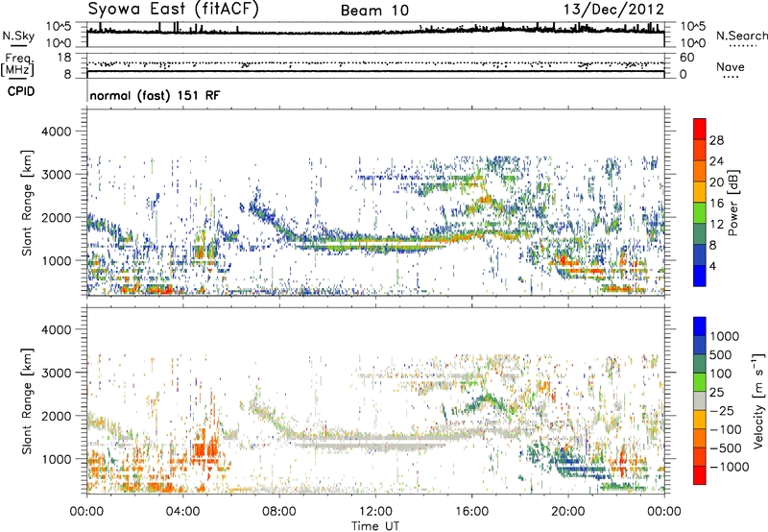Click the "Beam 10" heading

pyautogui.click(x=374, y=11)
